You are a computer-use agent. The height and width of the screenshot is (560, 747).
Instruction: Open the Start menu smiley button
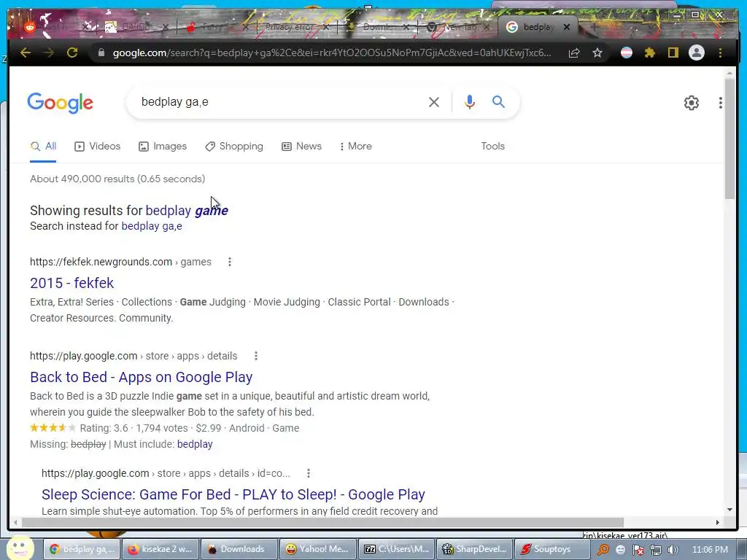click(x=20, y=548)
